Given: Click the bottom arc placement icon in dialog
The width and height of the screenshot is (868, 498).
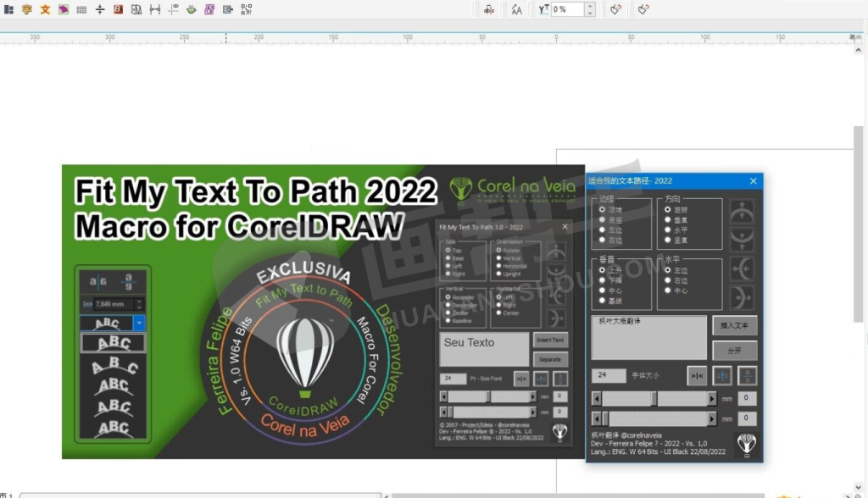Looking at the screenshot, I should point(742,239).
